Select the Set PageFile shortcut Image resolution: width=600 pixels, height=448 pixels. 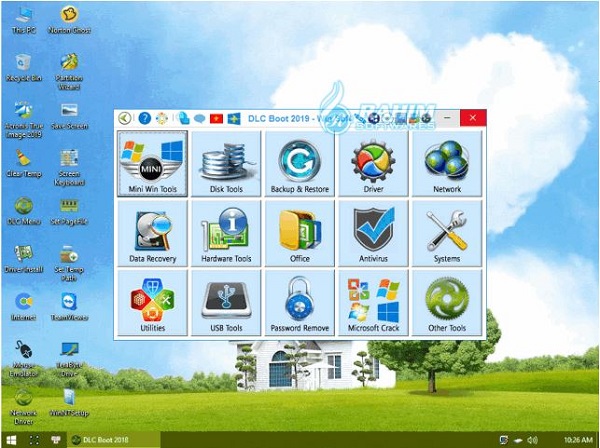click(x=69, y=211)
